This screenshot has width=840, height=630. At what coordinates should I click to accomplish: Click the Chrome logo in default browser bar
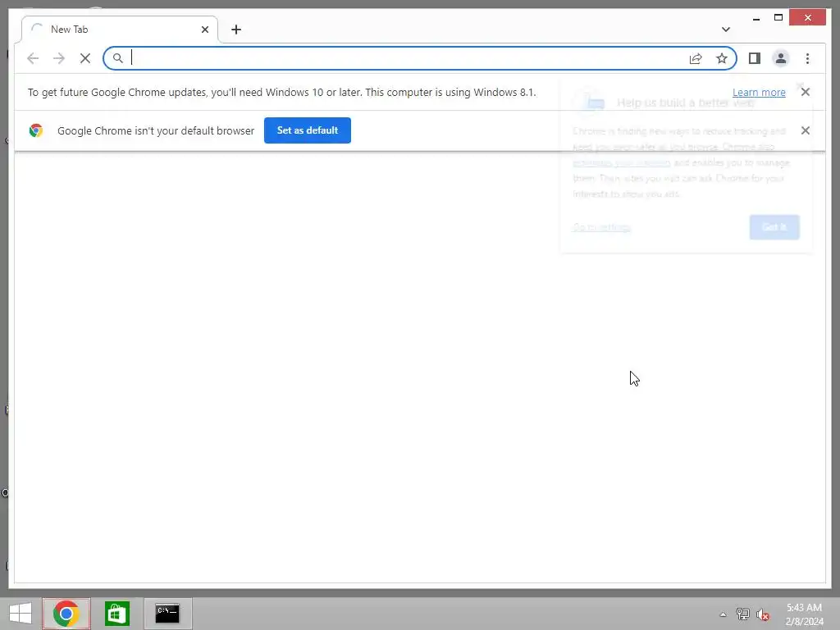(x=36, y=130)
